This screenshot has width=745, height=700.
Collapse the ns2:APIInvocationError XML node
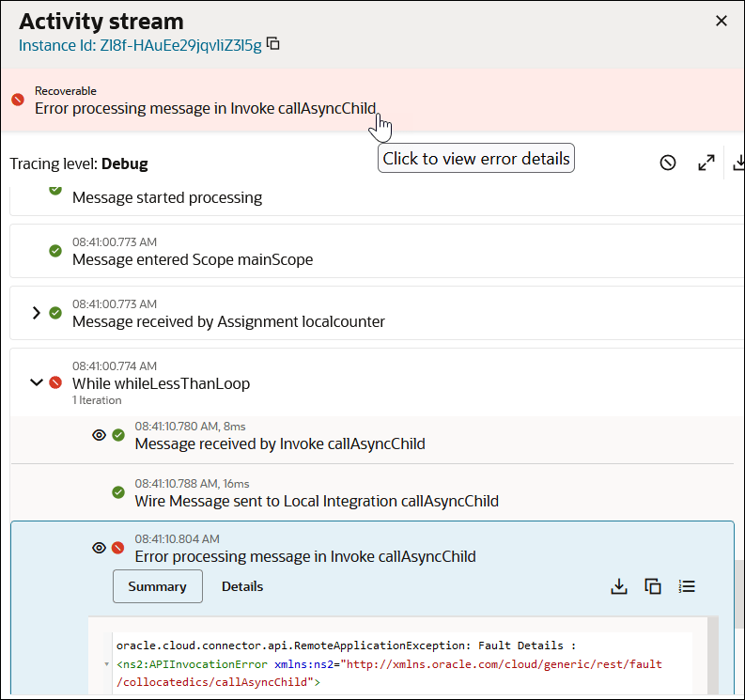[107, 664]
